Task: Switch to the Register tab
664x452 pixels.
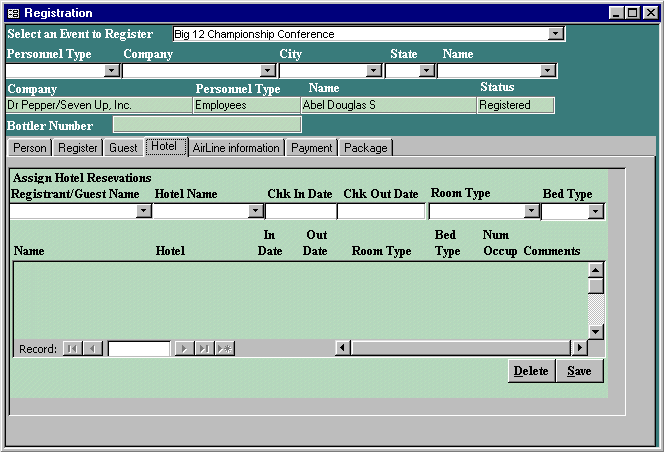Action: pos(77,148)
